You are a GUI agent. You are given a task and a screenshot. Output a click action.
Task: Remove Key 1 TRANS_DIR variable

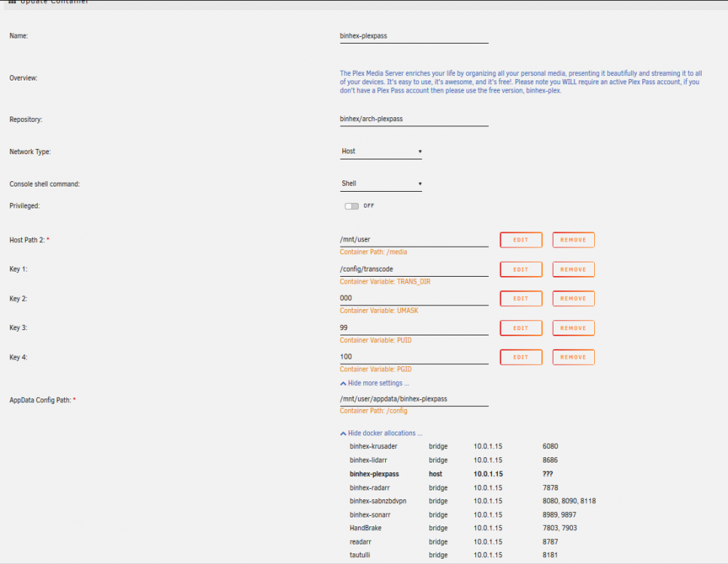[573, 269]
